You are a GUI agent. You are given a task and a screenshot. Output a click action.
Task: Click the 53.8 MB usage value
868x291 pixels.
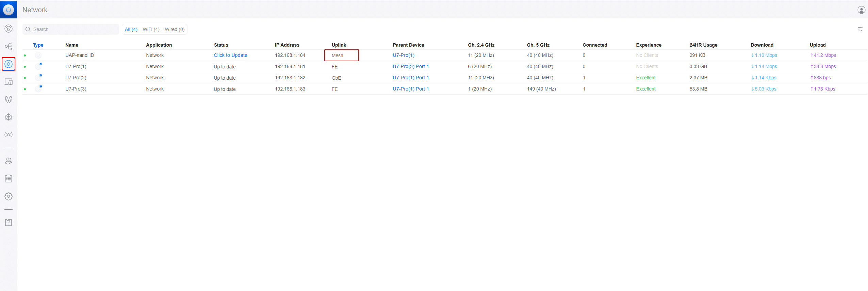point(698,89)
